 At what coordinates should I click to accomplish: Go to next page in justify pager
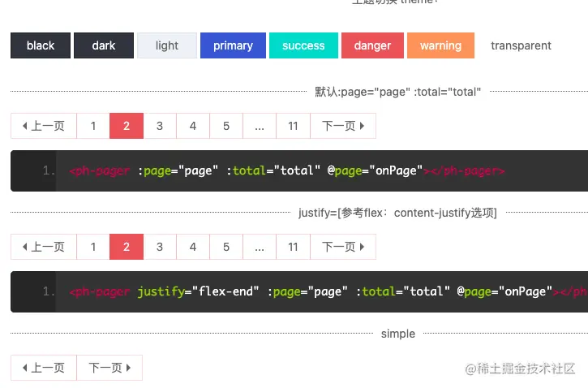pyautogui.click(x=343, y=247)
